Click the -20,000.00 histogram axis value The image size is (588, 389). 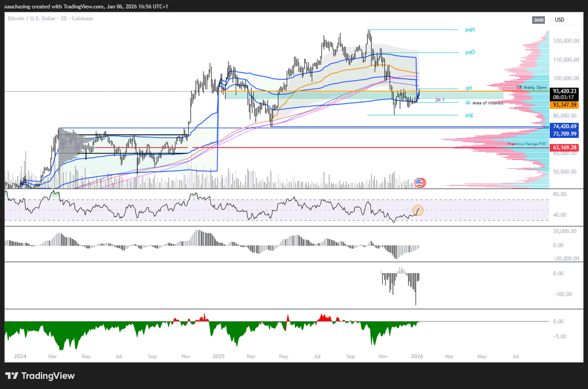566,259
